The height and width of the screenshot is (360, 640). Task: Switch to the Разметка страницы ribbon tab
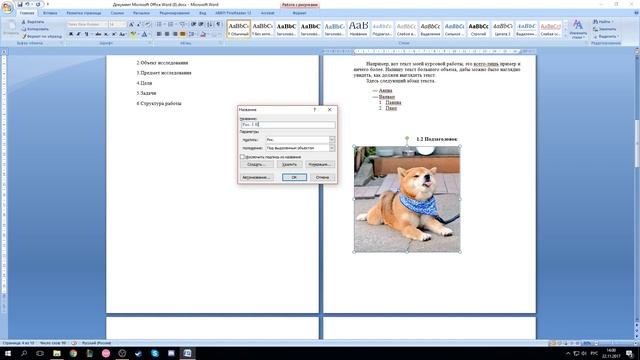[x=84, y=13]
